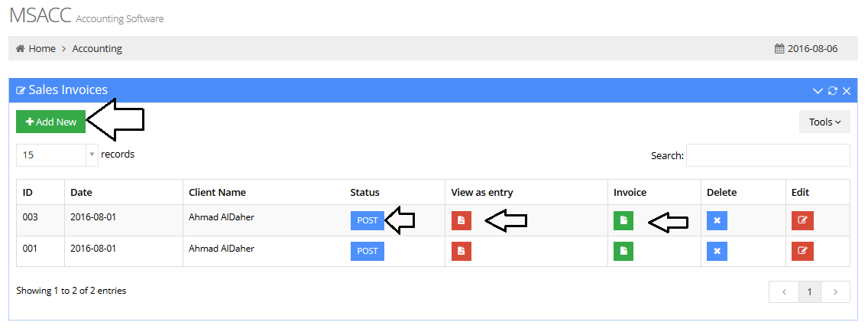
Task: Open Accounting breadcrumb link
Action: (x=97, y=49)
